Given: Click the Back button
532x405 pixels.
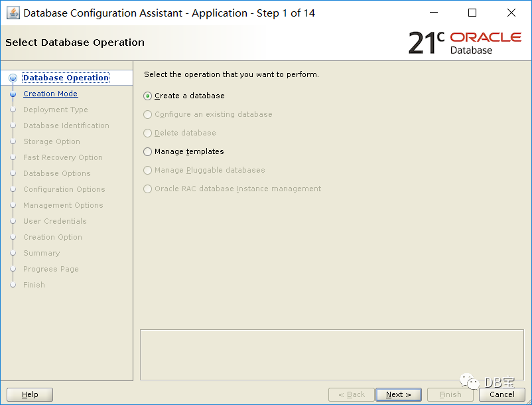Looking at the screenshot, I should [x=352, y=394].
